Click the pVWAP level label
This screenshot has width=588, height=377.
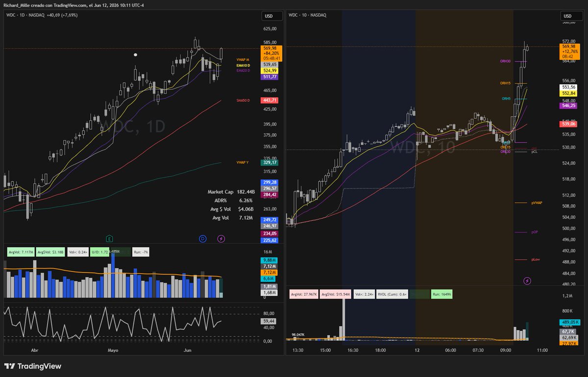tap(536, 202)
